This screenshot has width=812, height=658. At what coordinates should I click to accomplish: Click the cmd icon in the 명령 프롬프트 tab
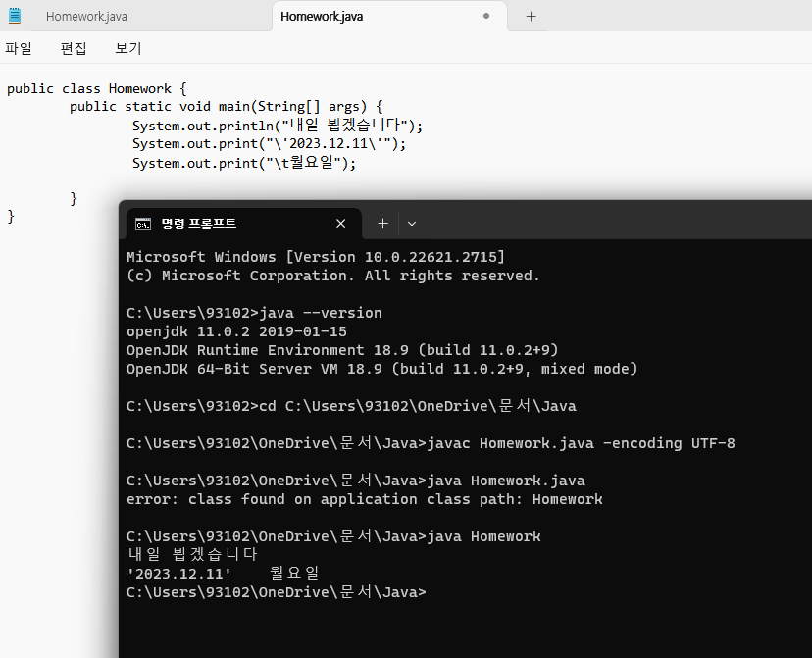[143, 224]
